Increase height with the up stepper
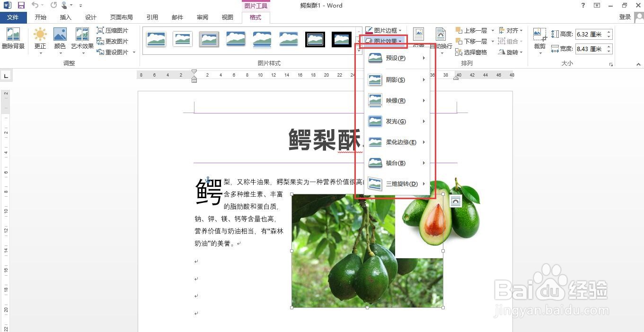Image resolution: width=644 pixels, height=332 pixels. 609,32
